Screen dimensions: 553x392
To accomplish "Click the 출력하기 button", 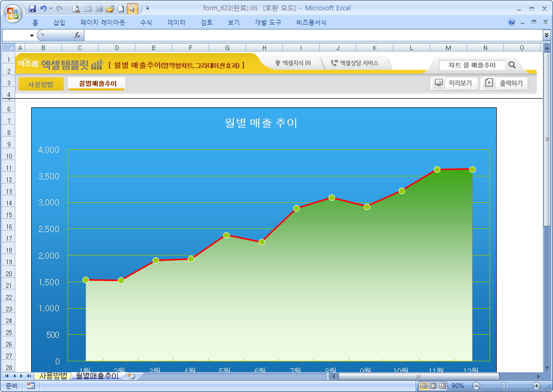I will pyautogui.click(x=504, y=83).
